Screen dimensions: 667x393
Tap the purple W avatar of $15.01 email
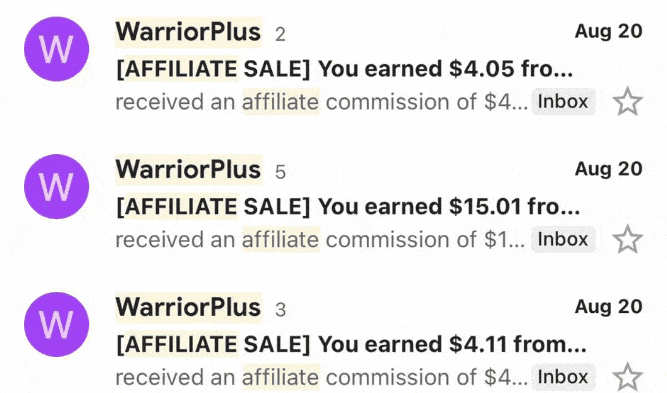point(57,187)
